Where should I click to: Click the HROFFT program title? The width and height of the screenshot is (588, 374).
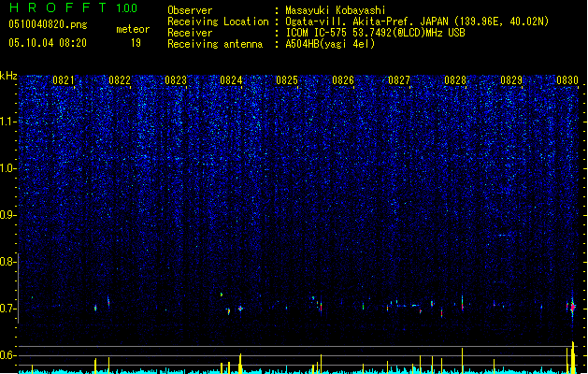58,7
